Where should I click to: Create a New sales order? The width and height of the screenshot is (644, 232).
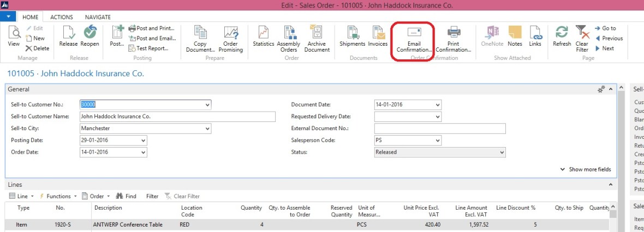35,38
